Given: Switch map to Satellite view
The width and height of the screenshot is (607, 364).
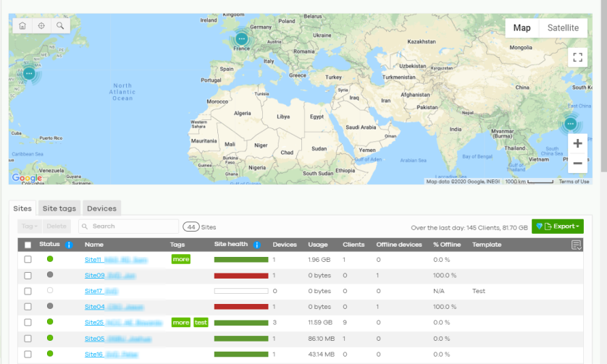Looking at the screenshot, I should [x=563, y=28].
